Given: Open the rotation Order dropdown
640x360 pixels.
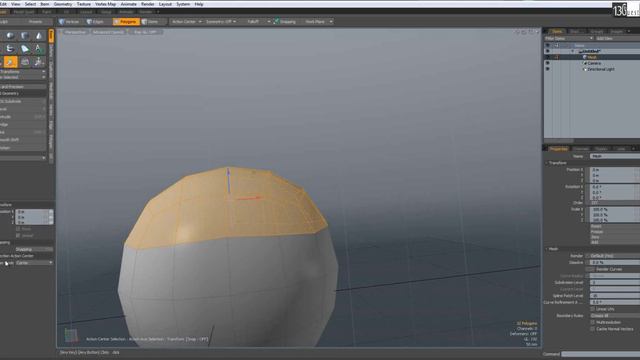Looking at the screenshot, I should pos(615,202).
